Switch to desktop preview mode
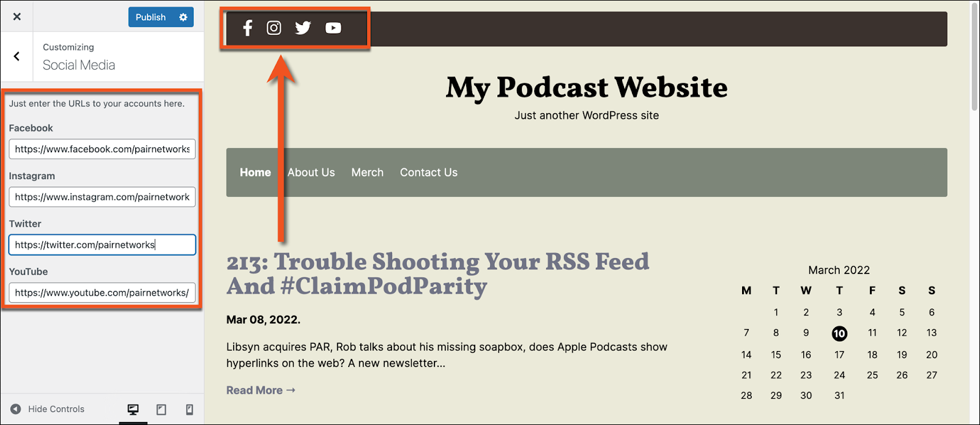This screenshot has width=980, height=425. (x=133, y=410)
